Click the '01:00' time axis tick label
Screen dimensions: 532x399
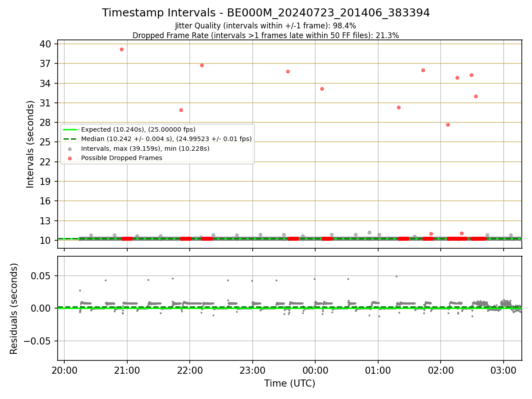[378, 369]
